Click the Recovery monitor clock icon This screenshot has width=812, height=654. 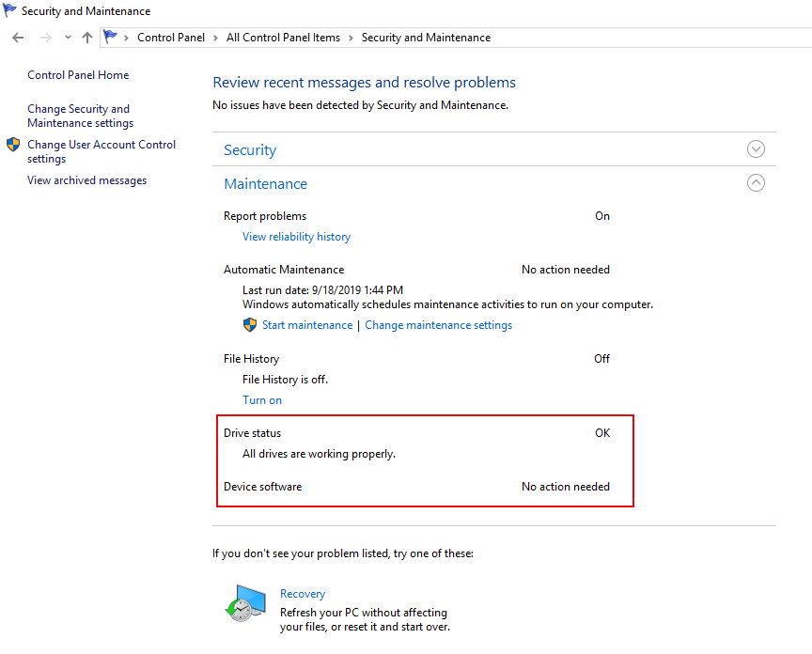tap(245, 602)
